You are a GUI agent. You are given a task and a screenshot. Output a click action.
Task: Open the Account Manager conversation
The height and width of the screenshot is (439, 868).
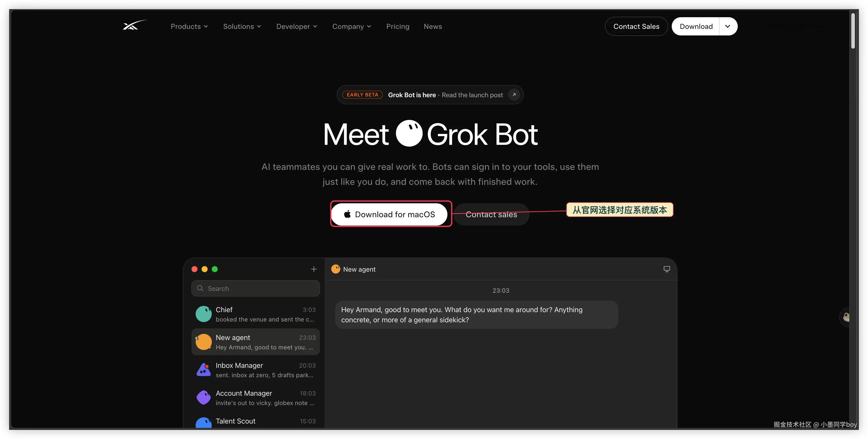255,397
